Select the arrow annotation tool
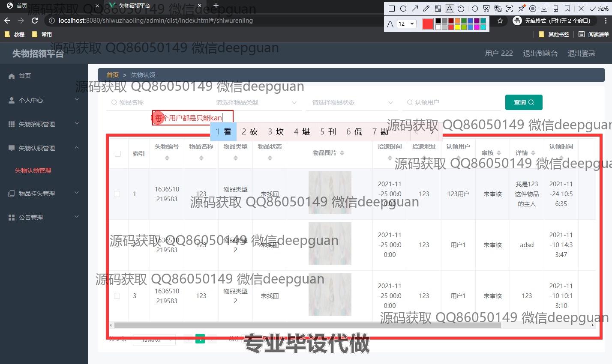The height and width of the screenshot is (364, 612). (x=415, y=9)
